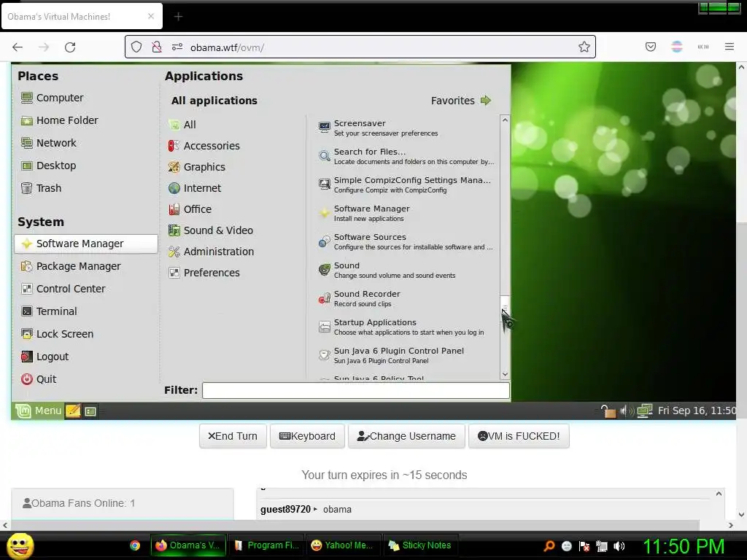The height and width of the screenshot is (560, 747).
Task: Open Sticky Notes from taskbar
Action: 419,545
